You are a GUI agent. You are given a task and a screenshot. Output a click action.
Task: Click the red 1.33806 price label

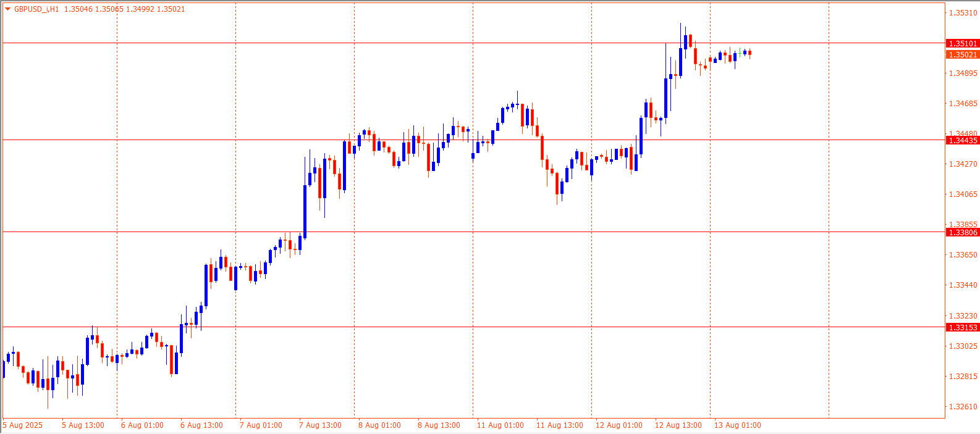pos(963,232)
